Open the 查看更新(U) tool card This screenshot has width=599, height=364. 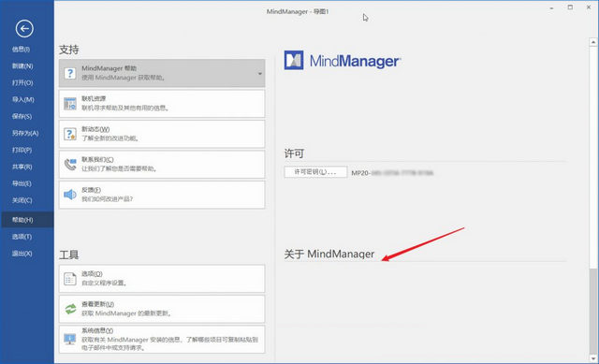(162, 309)
